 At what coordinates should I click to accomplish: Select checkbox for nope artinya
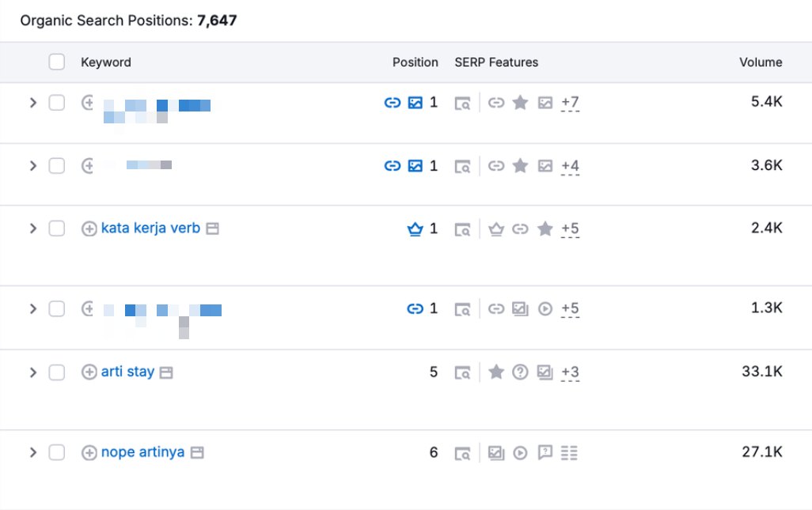point(57,452)
